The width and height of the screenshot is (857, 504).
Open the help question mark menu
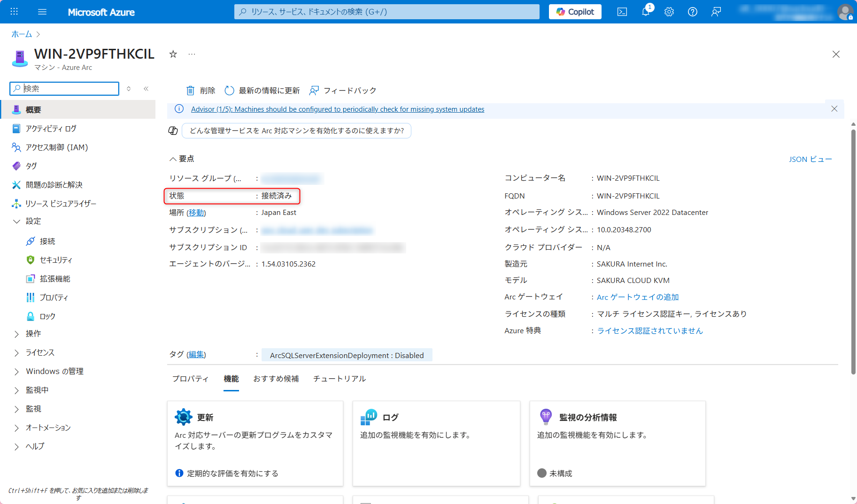[692, 12]
